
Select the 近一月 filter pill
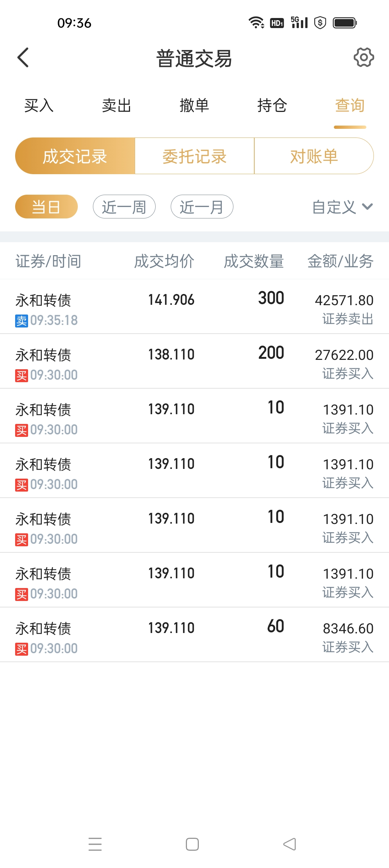[x=202, y=207]
